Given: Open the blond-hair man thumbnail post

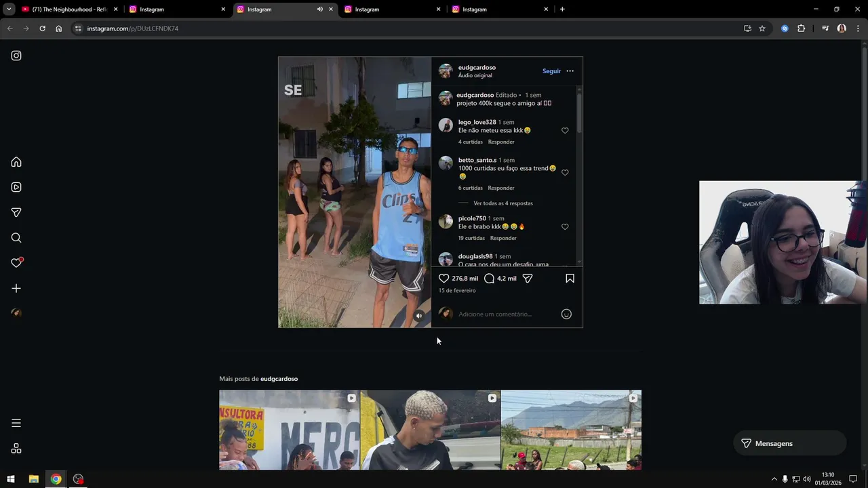Looking at the screenshot, I should click(x=430, y=430).
